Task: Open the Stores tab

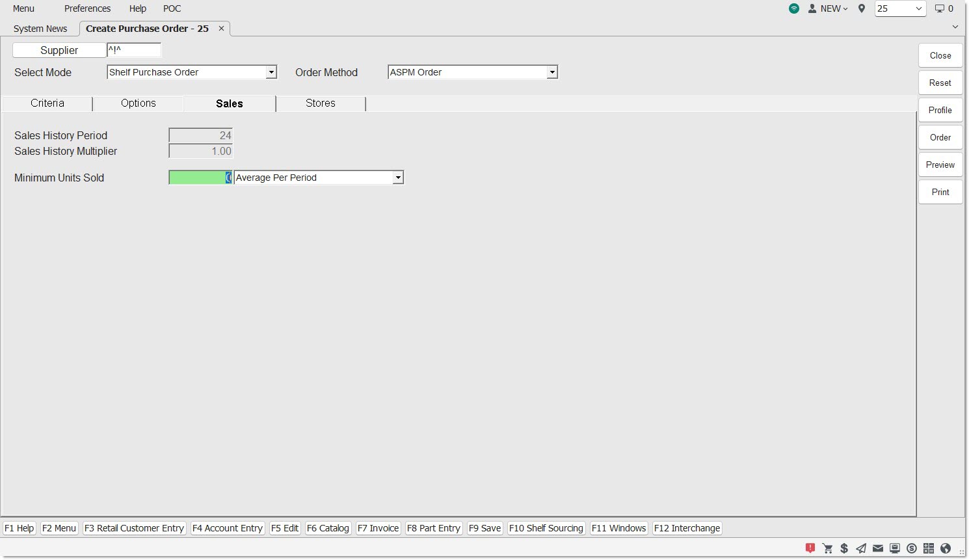Action: click(x=321, y=103)
